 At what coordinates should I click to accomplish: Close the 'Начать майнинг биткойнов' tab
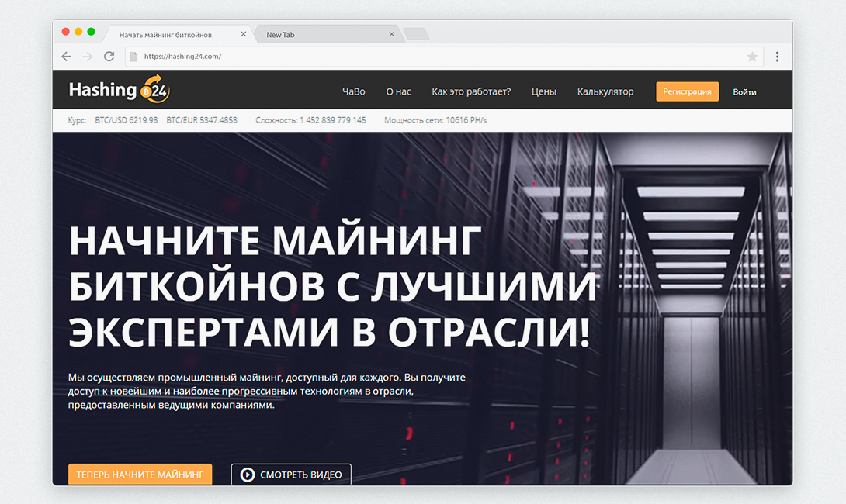[x=244, y=34]
